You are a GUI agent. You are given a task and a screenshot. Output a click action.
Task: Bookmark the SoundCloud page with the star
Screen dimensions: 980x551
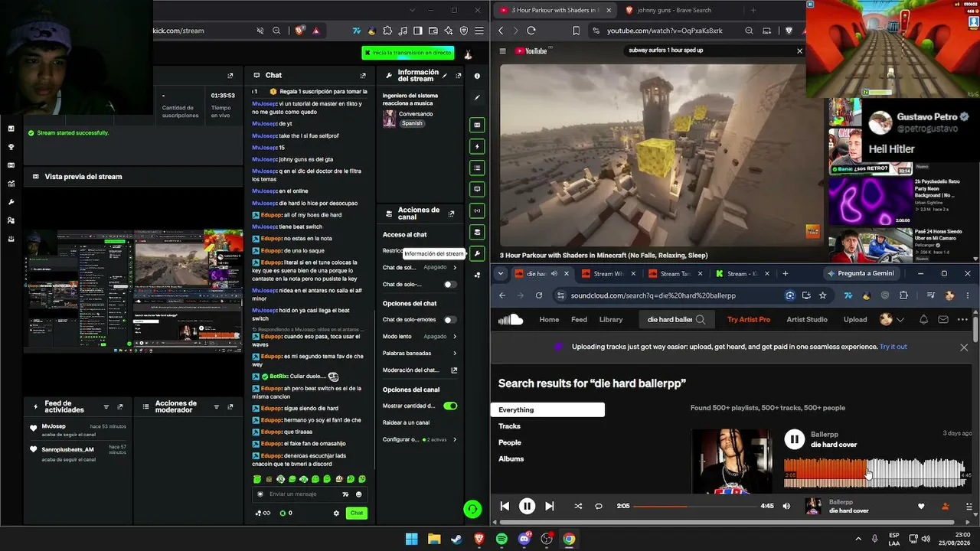point(822,295)
